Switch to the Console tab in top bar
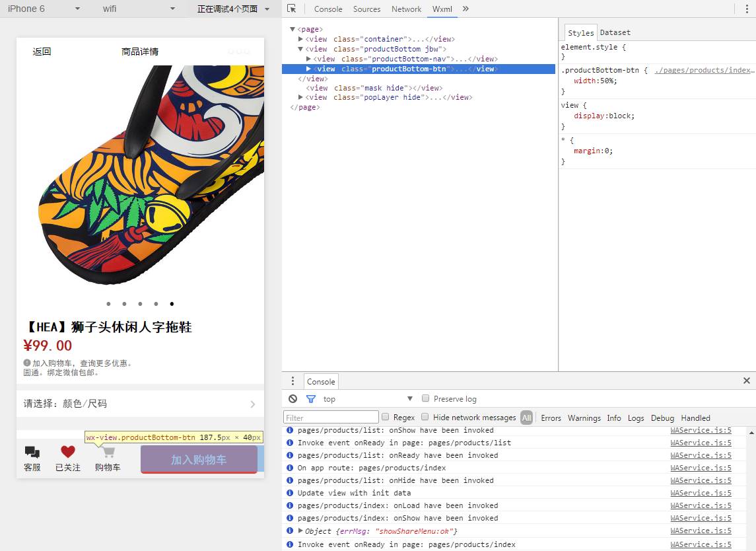The width and height of the screenshot is (756, 551). click(x=328, y=9)
